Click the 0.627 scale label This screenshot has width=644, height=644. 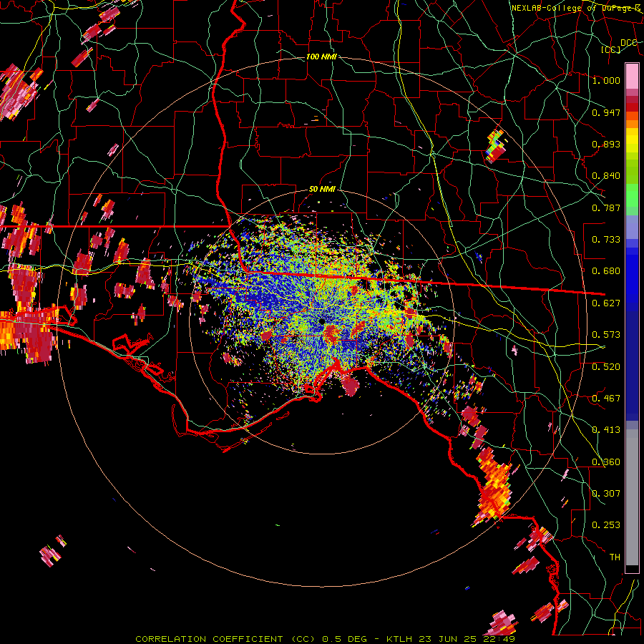click(x=606, y=303)
